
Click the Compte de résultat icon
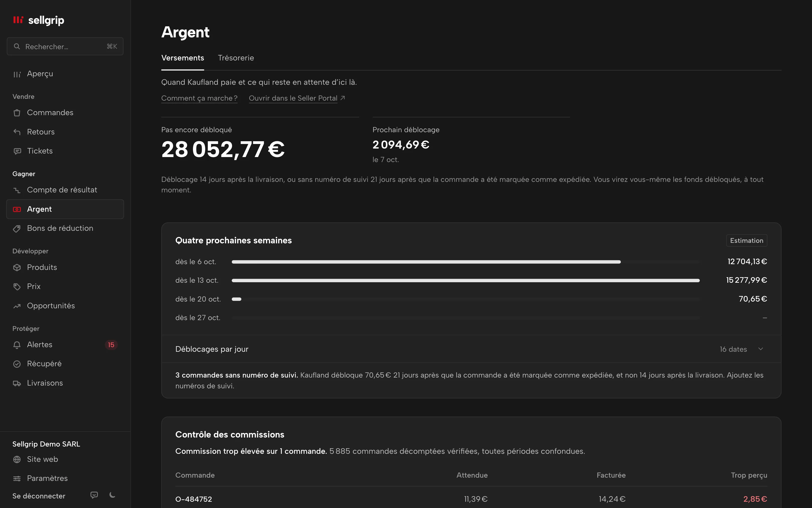(17, 190)
